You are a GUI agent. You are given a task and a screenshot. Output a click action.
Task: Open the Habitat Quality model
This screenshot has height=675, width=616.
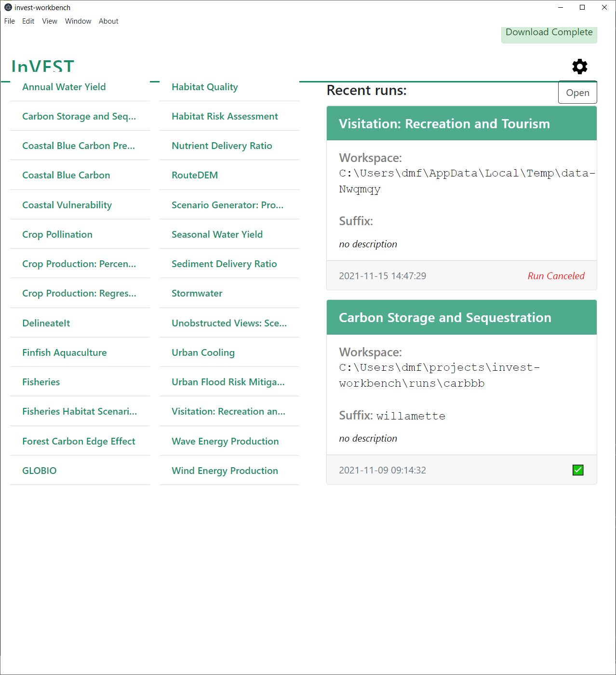204,87
